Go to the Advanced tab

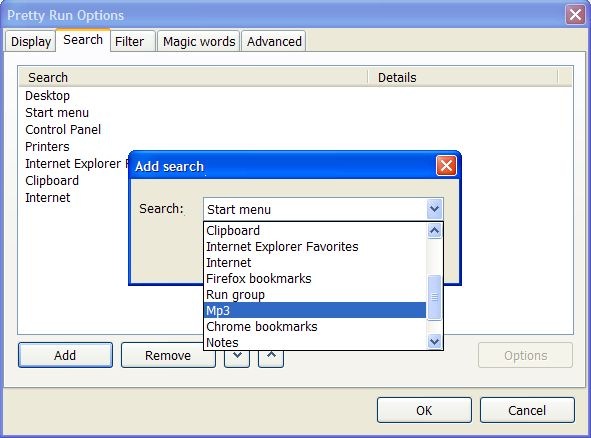click(274, 41)
